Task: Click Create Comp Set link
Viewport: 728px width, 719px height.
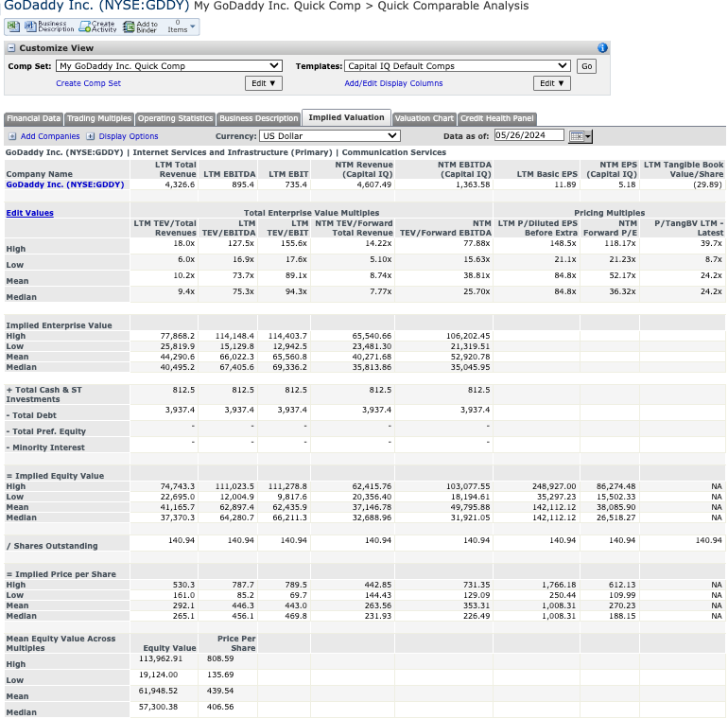Action: tap(88, 83)
